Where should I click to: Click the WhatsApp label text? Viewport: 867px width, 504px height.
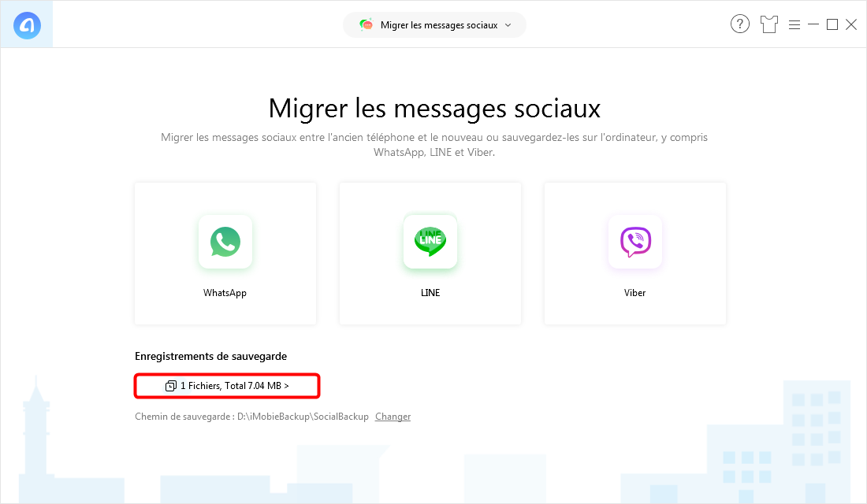225,293
